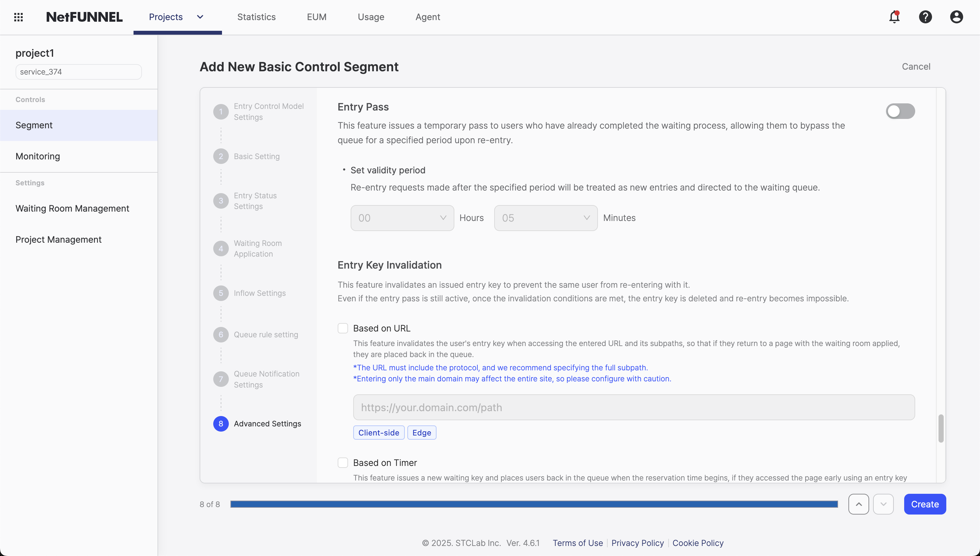Click the invalidation URL input field
The height and width of the screenshot is (556, 980).
[633, 408]
